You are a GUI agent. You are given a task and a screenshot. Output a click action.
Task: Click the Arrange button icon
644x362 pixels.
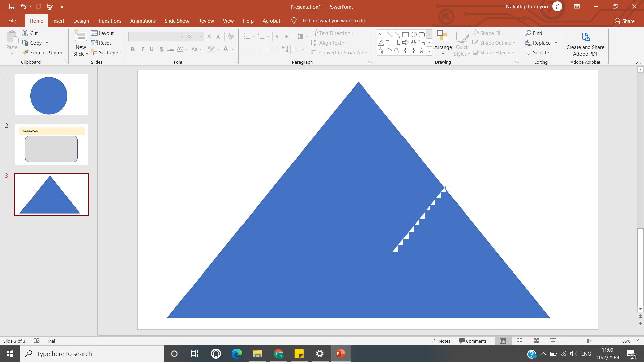pyautogui.click(x=443, y=37)
